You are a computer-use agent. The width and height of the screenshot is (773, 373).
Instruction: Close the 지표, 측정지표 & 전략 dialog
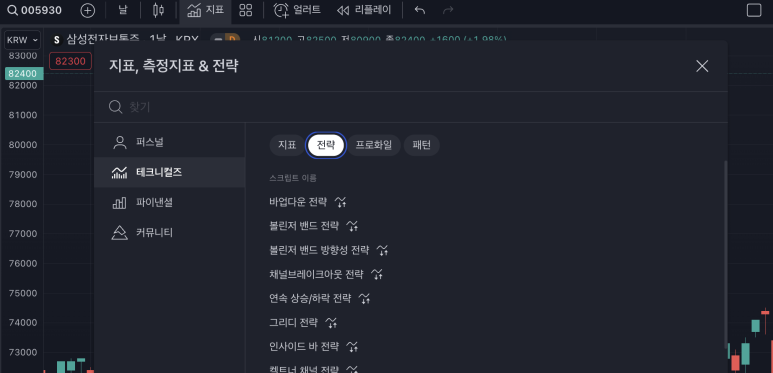coord(702,66)
